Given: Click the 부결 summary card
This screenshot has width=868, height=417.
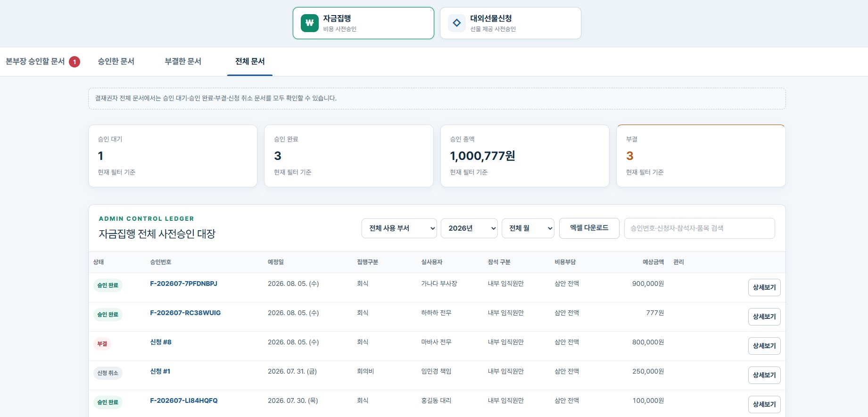Looking at the screenshot, I should tap(701, 156).
